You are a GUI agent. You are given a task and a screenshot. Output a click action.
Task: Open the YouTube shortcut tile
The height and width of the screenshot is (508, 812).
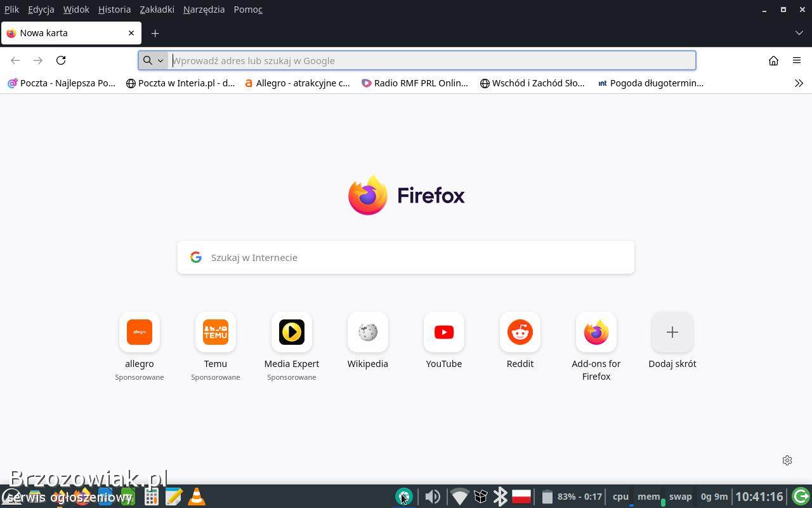444,333
